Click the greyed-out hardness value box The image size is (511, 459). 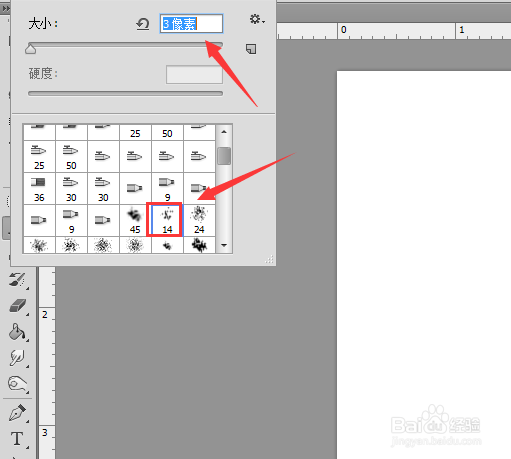[x=194, y=74]
